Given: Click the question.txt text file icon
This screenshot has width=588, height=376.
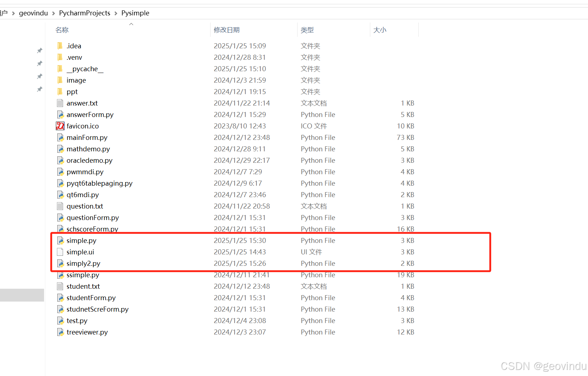Looking at the screenshot, I should pyautogui.click(x=60, y=206).
